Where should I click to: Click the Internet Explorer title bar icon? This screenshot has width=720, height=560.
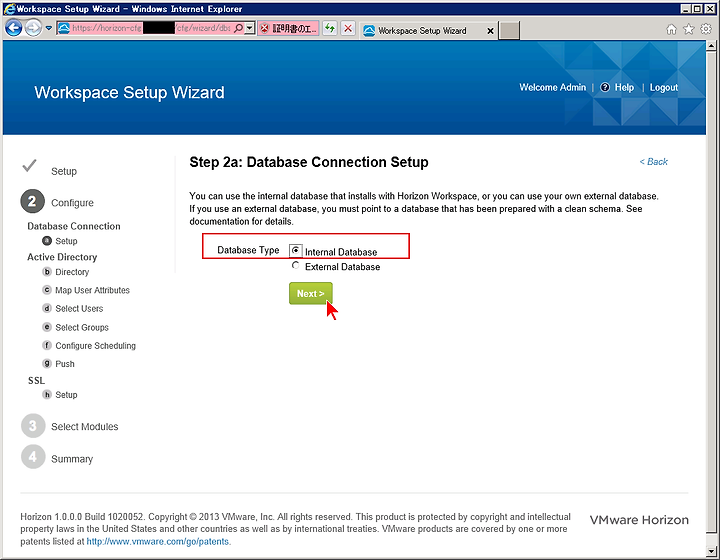tap(9, 9)
